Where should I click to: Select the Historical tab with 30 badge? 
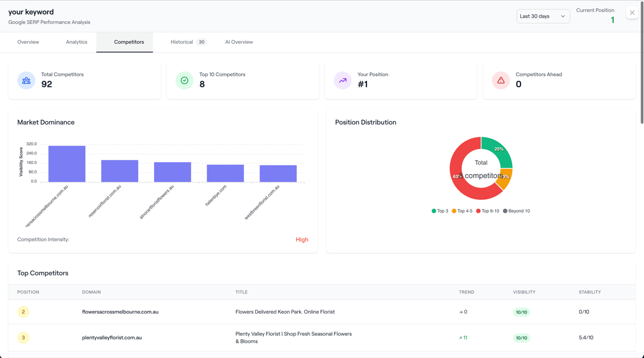pos(189,42)
